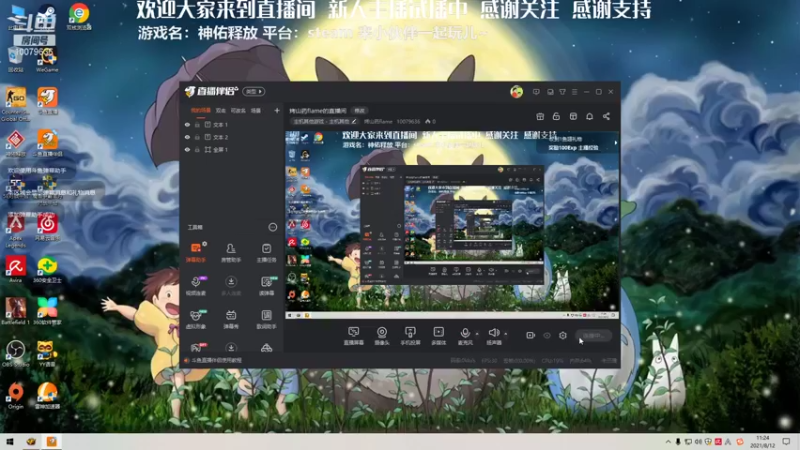Expand speaker options arrow
This screenshot has width=800, height=450.
click(506, 334)
